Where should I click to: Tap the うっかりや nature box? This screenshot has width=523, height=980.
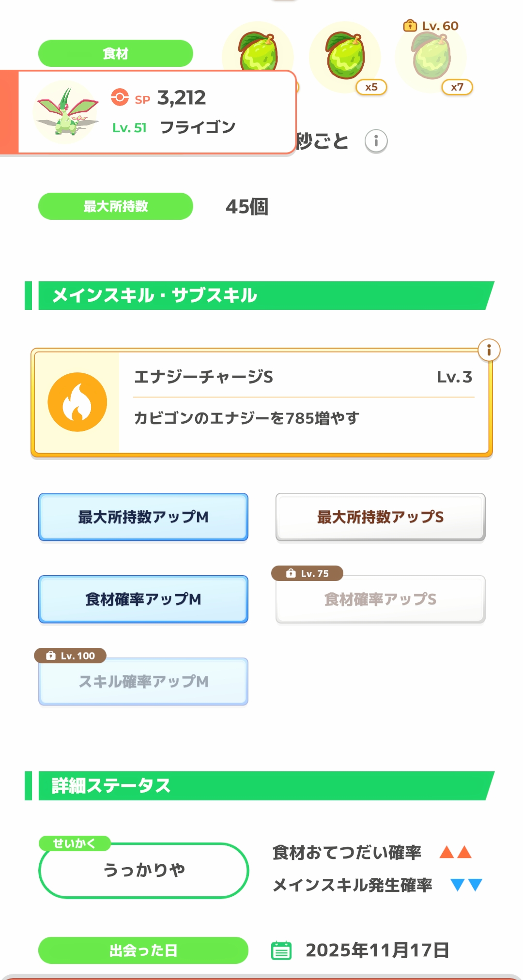tap(143, 871)
